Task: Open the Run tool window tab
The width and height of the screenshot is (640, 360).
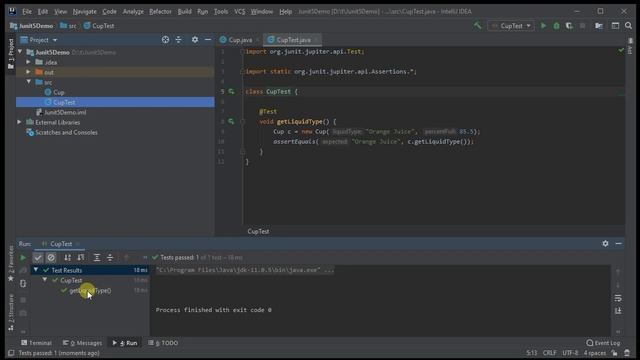Action: [x=125, y=343]
